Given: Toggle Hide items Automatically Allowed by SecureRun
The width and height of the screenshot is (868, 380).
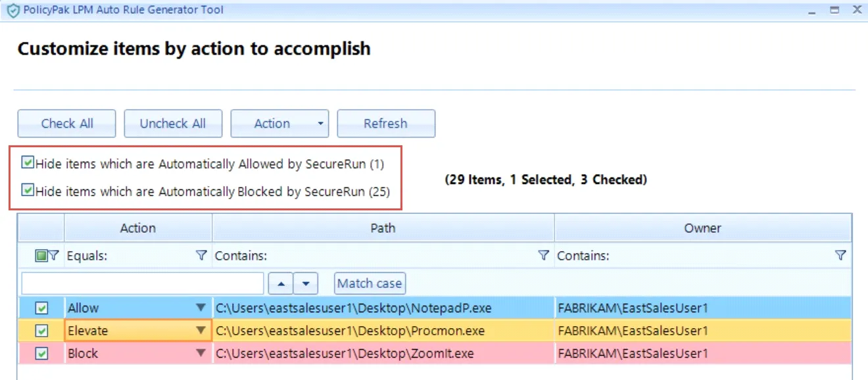Looking at the screenshot, I should [28, 162].
